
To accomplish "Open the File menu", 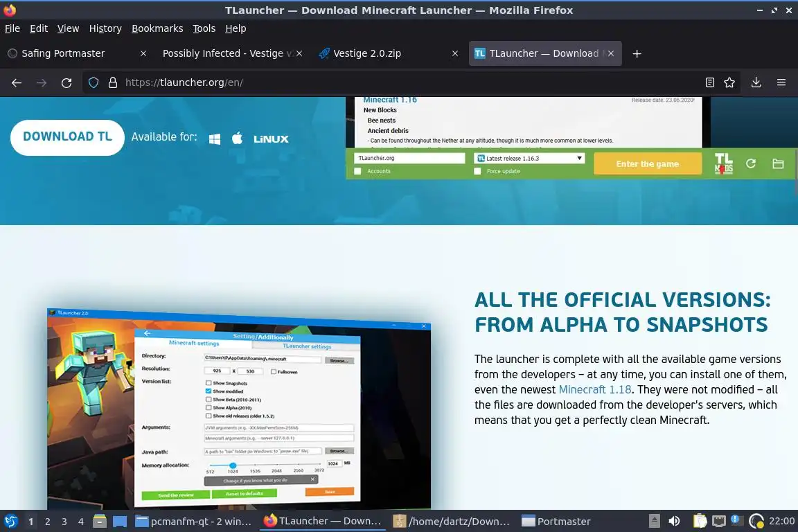I will pyautogui.click(x=12, y=28).
